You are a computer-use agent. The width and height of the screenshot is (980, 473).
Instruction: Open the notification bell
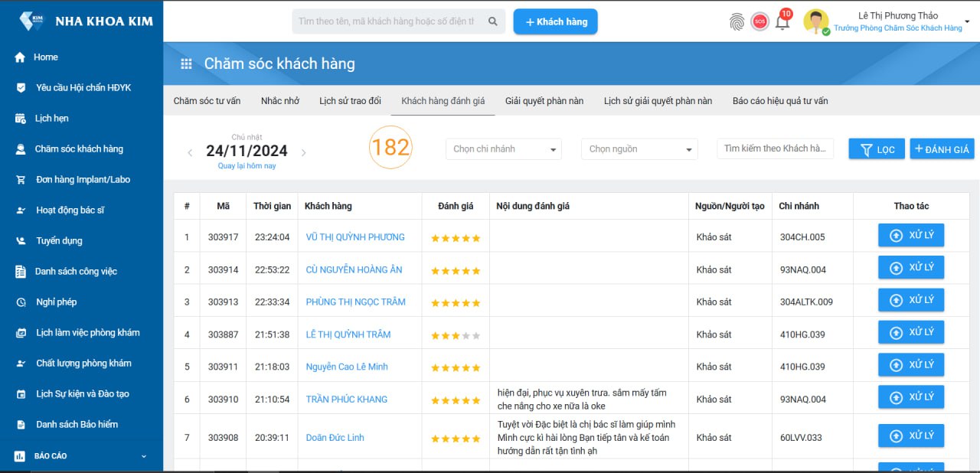click(782, 22)
